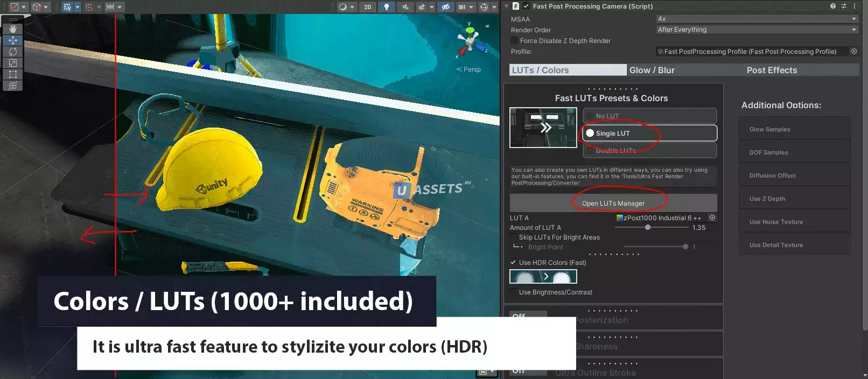This screenshot has width=868, height=379.
Task: Collapse the Fast Post Processing Camera component
Action: (x=506, y=6)
